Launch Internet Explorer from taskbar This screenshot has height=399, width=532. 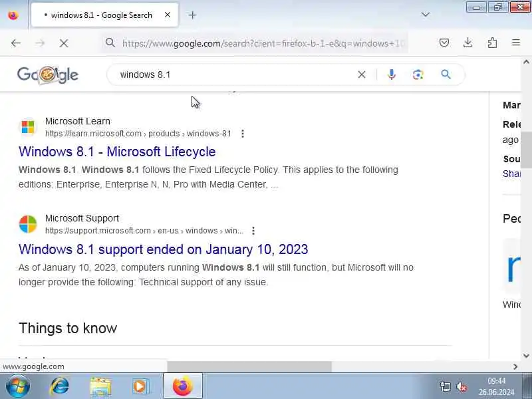(60, 386)
